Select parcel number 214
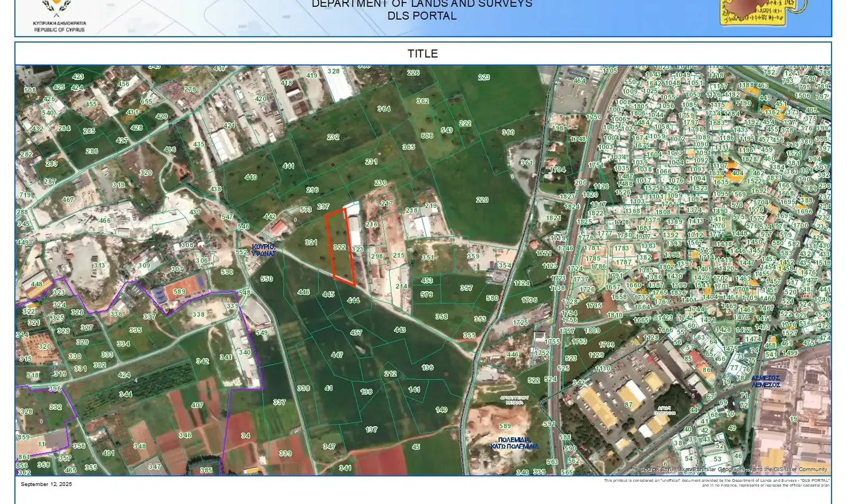Viewport: 847px width, 504px height. pos(401,286)
